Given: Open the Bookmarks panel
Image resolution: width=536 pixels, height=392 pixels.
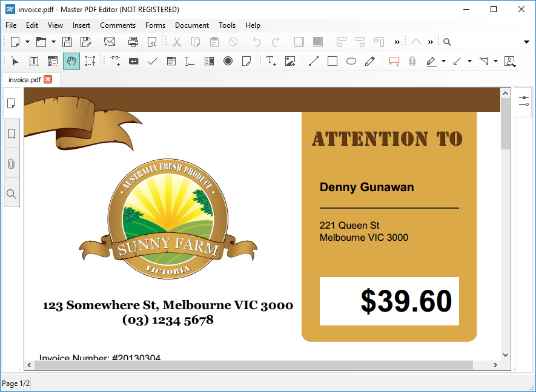Looking at the screenshot, I should [x=11, y=133].
